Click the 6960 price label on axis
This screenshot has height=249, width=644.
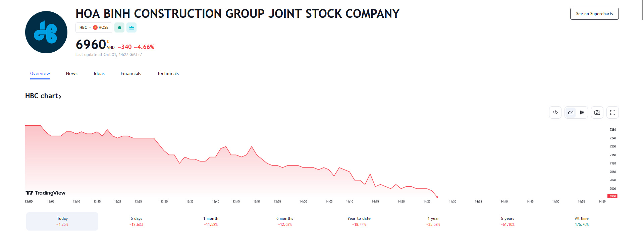click(x=612, y=196)
